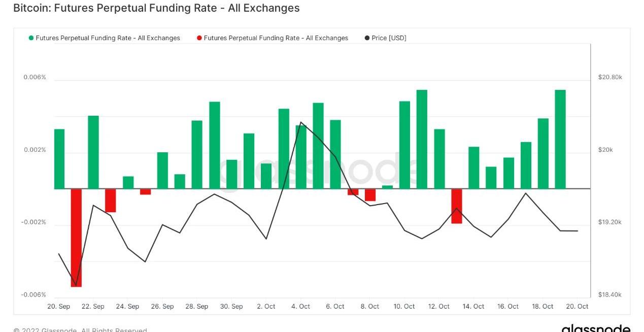
Task: Click the 0.006% left axis label
Action: pos(35,77)
